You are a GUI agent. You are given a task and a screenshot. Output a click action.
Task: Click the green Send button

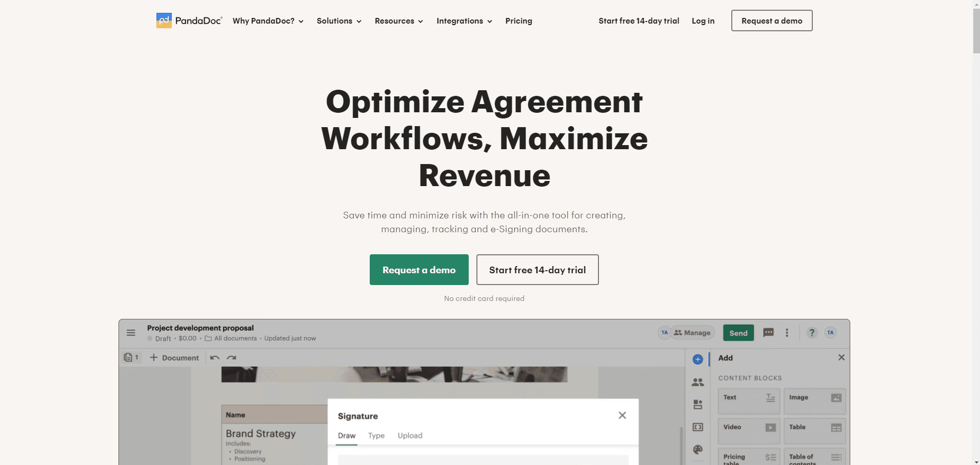coord(738,333)
